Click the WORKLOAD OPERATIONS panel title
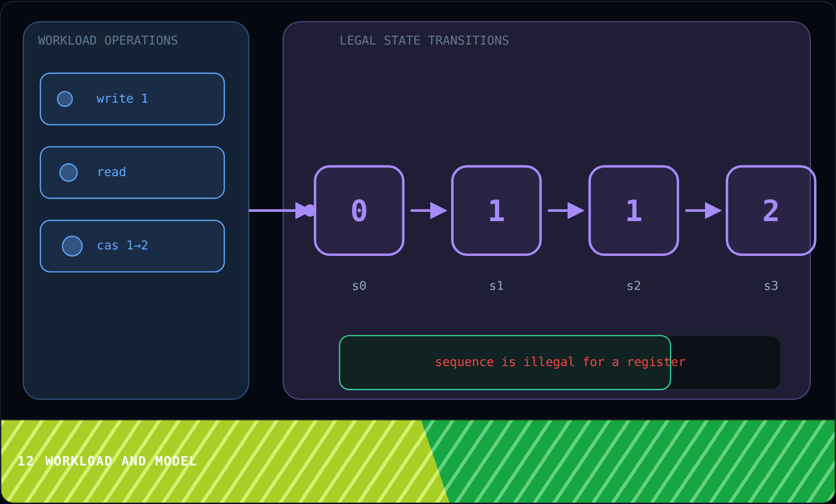Viewport: 836px width, 504px height. pos(108,40)
